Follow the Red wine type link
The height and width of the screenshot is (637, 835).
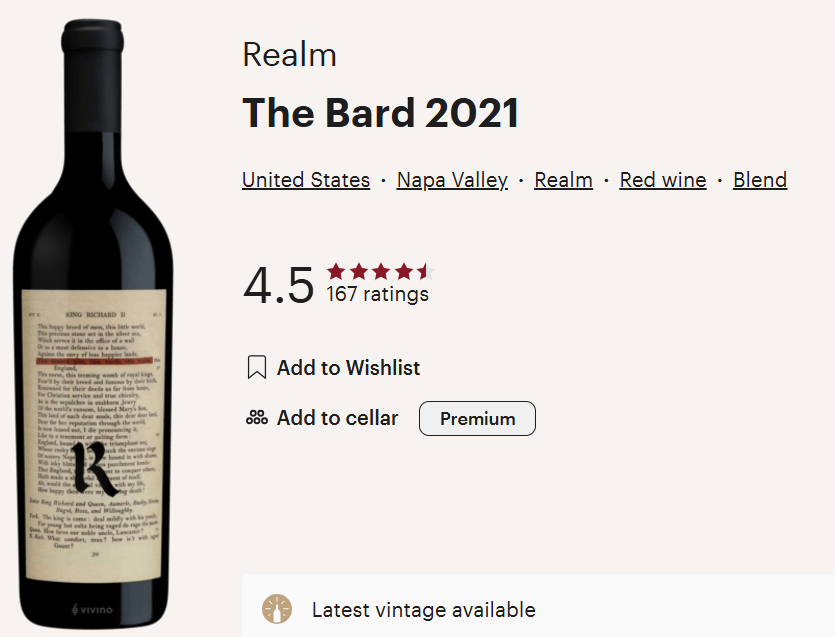coord(663,180)
